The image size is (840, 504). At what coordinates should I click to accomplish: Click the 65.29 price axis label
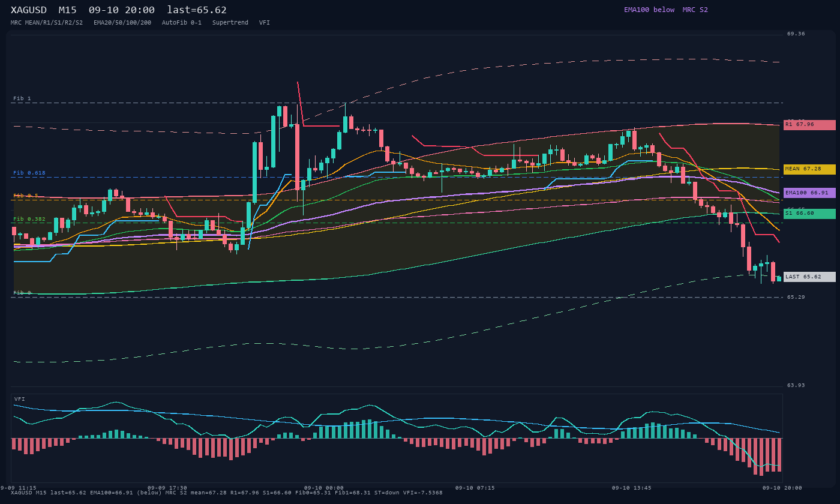tap(796, 297)
